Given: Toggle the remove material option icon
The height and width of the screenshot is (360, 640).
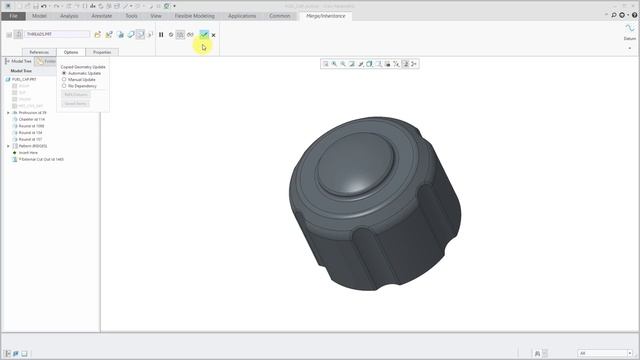Looking at the screenshot, I should pyautogui.click(x=140, y=35).
